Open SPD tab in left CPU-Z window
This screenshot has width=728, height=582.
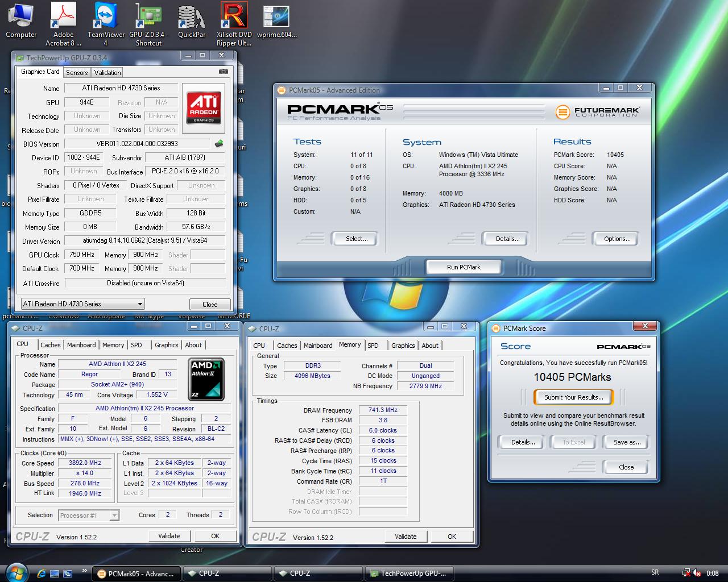click(136, 345)
